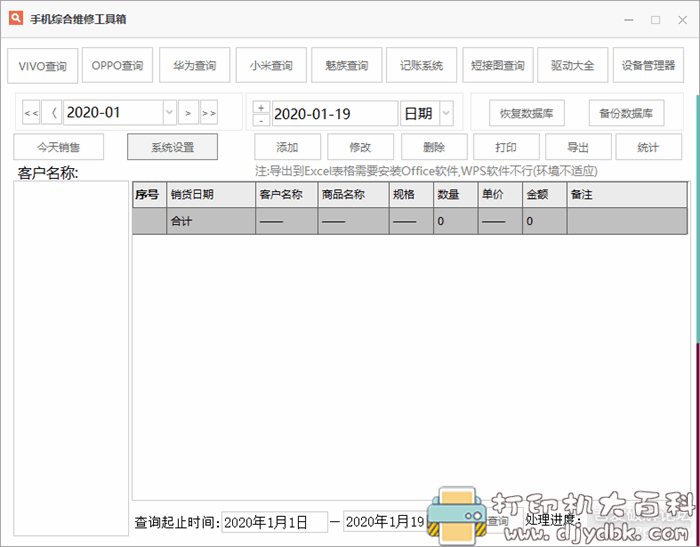Decrease date with the - stepper
This screenshot has height=547, width=700.
[261, 120]
